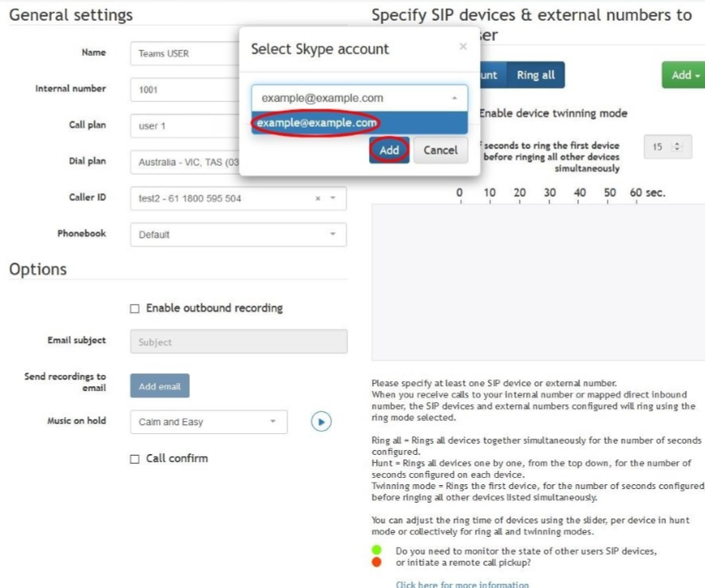Adjust the twinning seconds stepper arrows
The width and height of the screenshot is (705, 588).
tap(677, 147)
